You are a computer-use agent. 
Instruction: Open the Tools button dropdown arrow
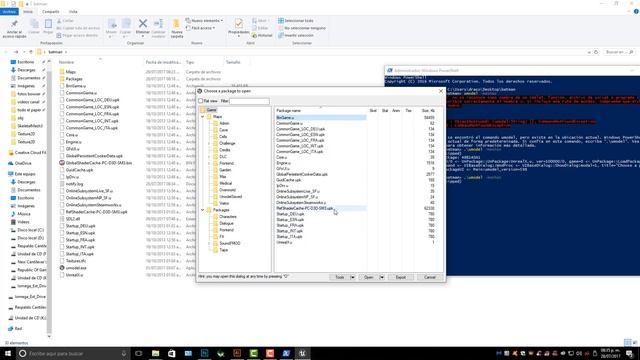[353, 277]
